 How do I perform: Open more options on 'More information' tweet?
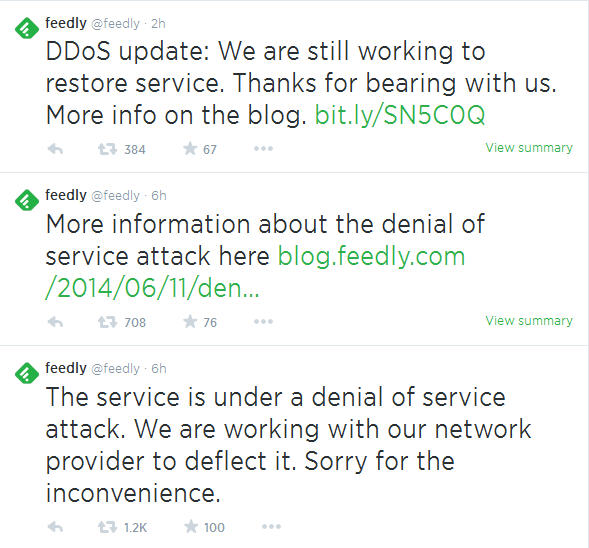point(263,322)
